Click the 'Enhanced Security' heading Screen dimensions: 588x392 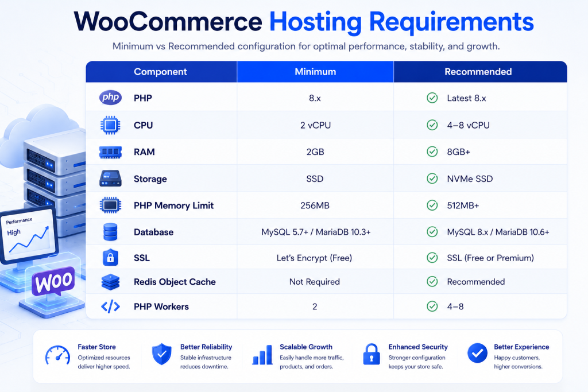pyautogui.click(x=418, y=347)
